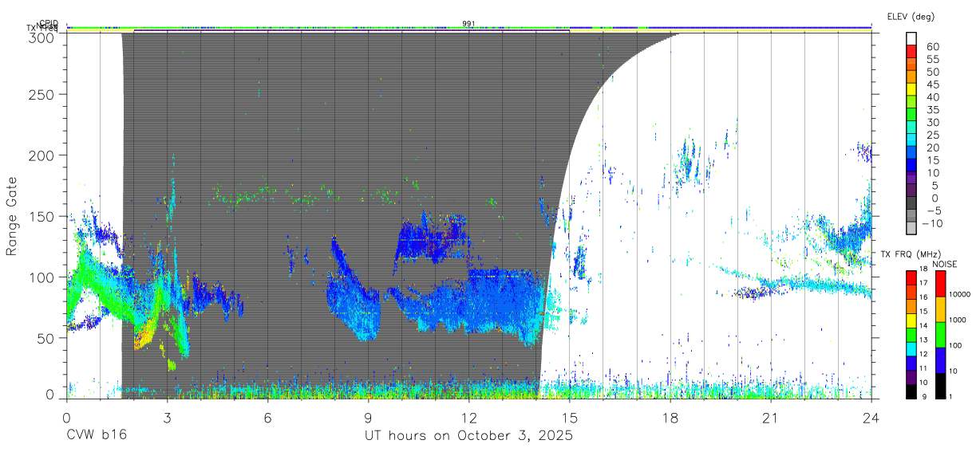Click the −10 label on ELEV scale
The image size is (980, 452).
click(932, 223)
